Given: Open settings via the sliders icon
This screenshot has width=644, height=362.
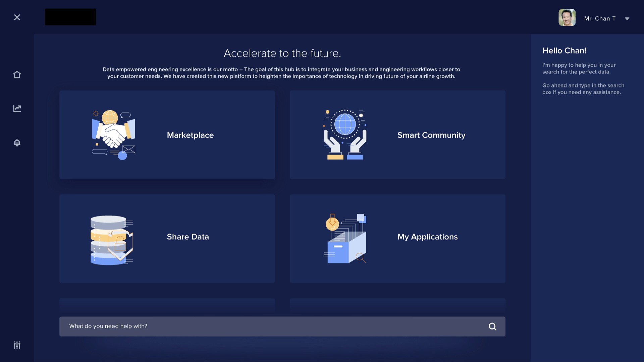Looking at the screenshot, I should tap(17, 345).
